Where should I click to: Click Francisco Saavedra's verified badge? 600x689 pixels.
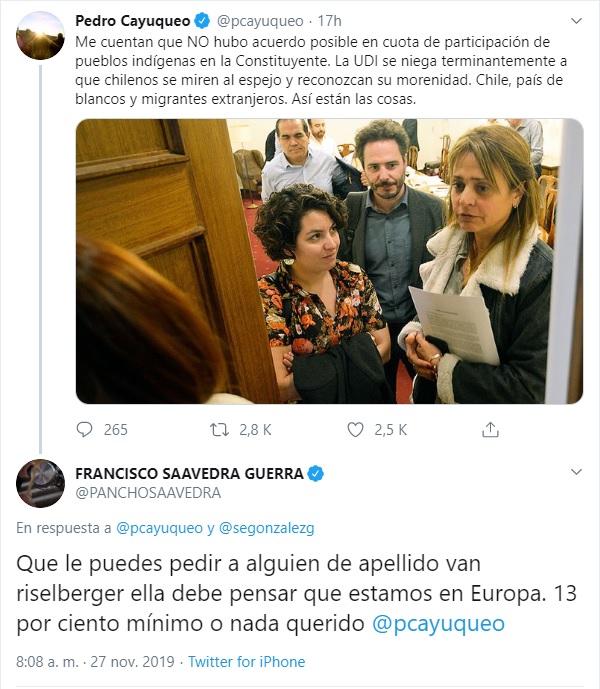point(315,474)
